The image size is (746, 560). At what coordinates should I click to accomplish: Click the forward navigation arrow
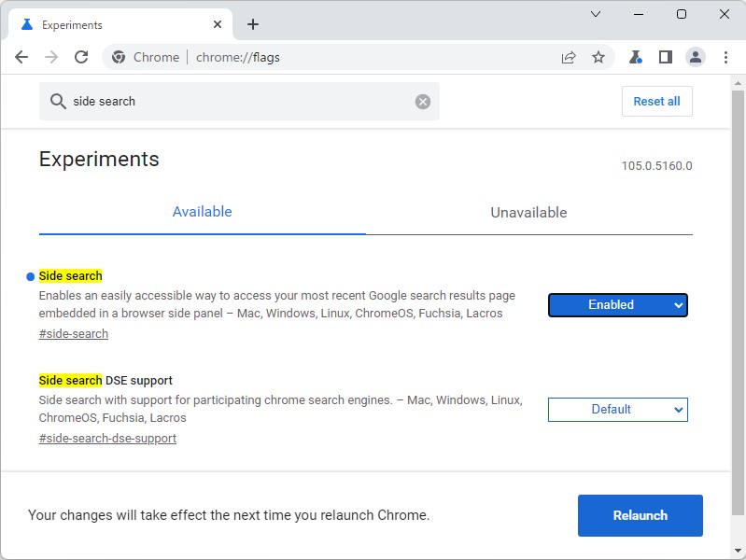pos(51,57)
